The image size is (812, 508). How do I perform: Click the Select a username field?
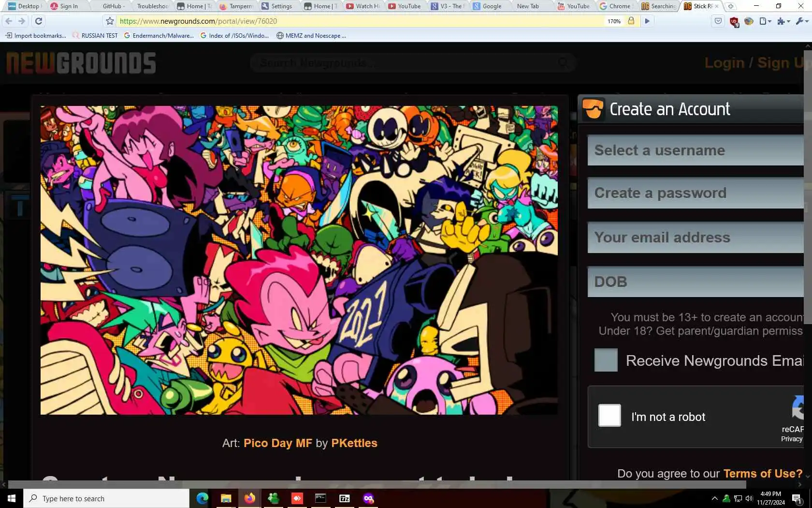pyautogui.click(x=696, y=150)
